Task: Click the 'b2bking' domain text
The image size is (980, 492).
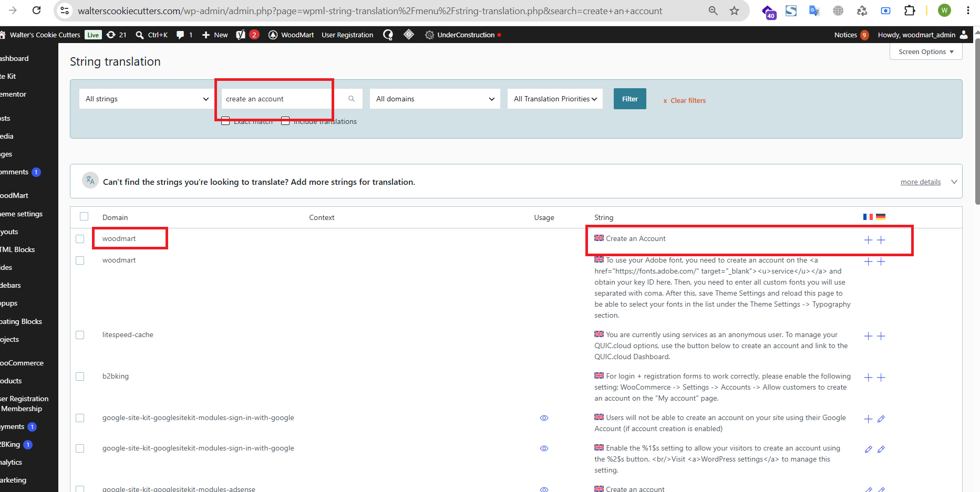Action: coord(116,376)
